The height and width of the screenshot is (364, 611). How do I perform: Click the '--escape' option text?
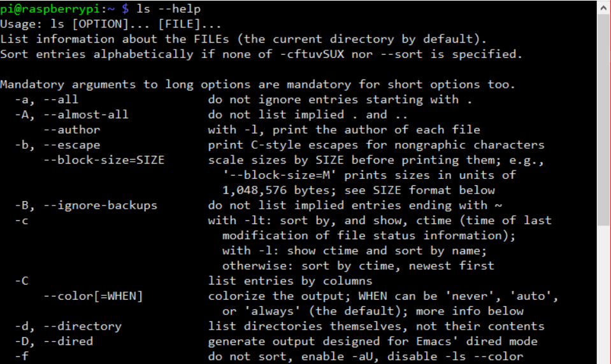72,145
